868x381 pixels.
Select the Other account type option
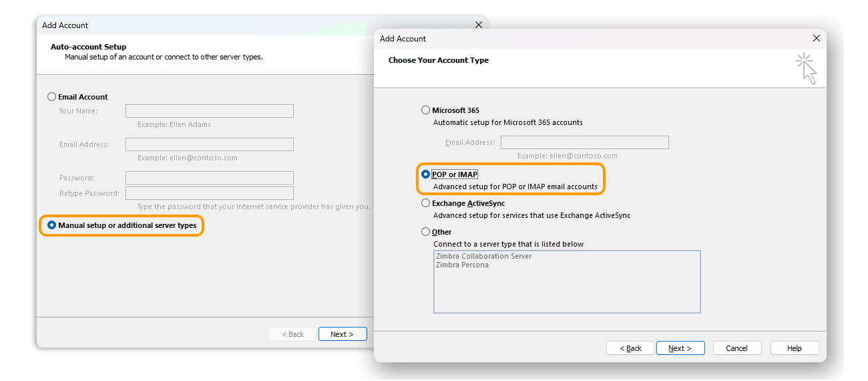tap(426, 232)
